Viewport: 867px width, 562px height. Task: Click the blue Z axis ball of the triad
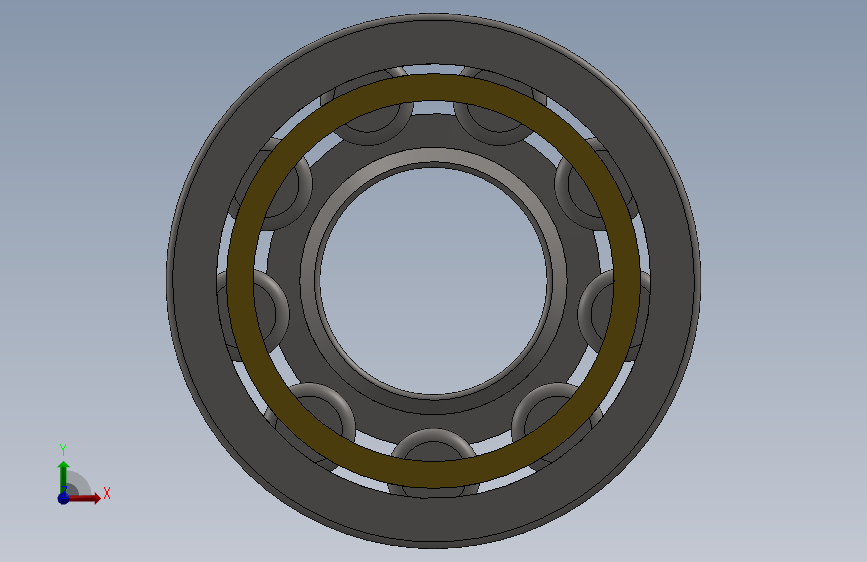pyautogui.click(x=63, y=498)
